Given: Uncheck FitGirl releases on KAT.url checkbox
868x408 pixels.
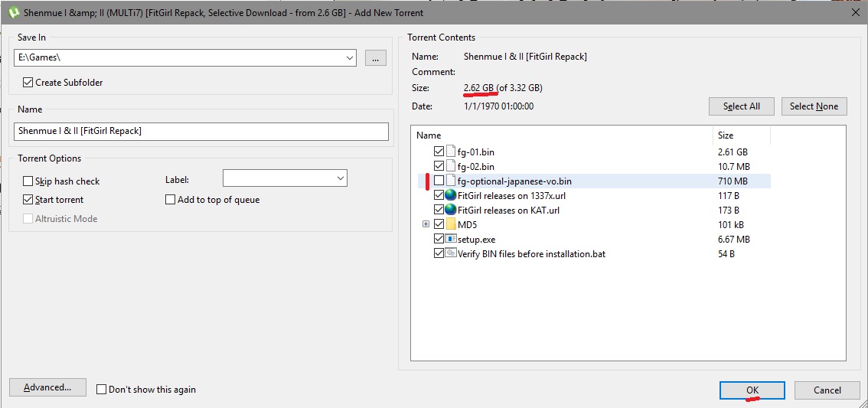Looking at the screenshot, I should click(x=439, y=210).
